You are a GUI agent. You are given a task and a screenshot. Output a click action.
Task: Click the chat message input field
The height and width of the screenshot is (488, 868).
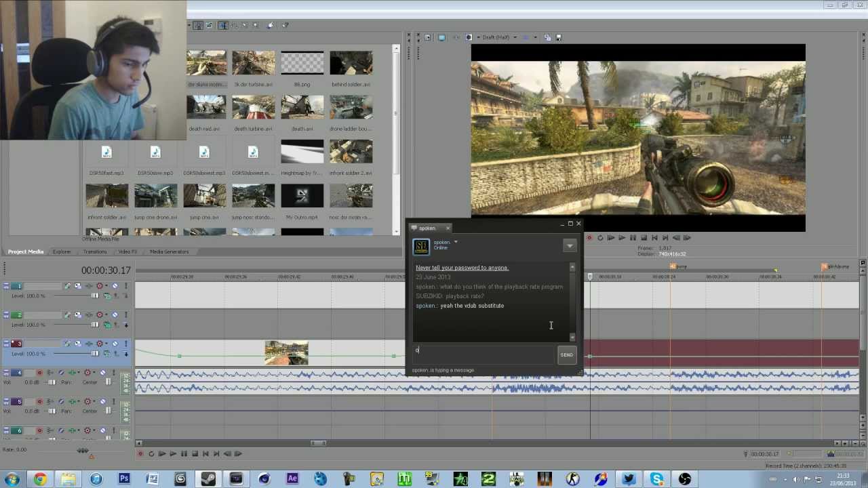484,354
